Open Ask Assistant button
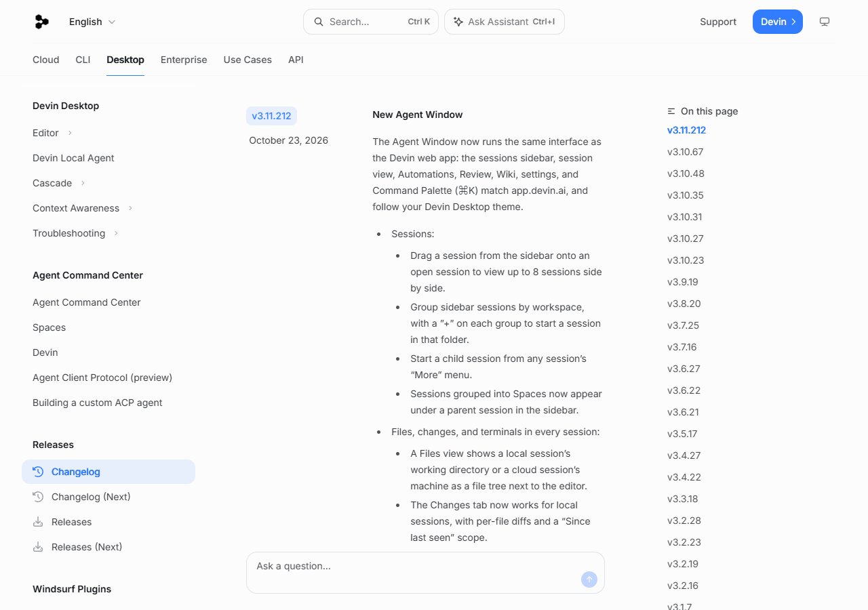This screenshot has height=610, width=868. pyautogui.click(x=505, y=22)
